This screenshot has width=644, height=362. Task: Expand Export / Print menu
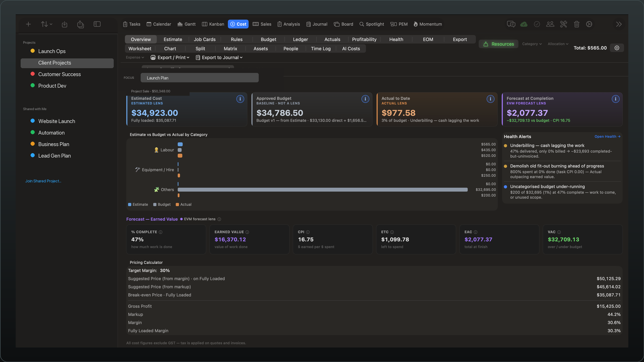tap(170, 58)
